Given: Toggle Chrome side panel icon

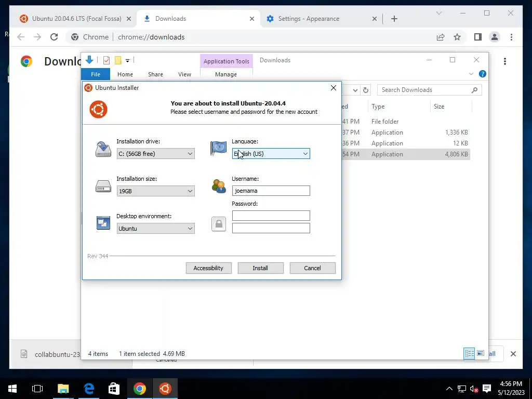Looking at the screenshot, I should click(x=478, y=37).
